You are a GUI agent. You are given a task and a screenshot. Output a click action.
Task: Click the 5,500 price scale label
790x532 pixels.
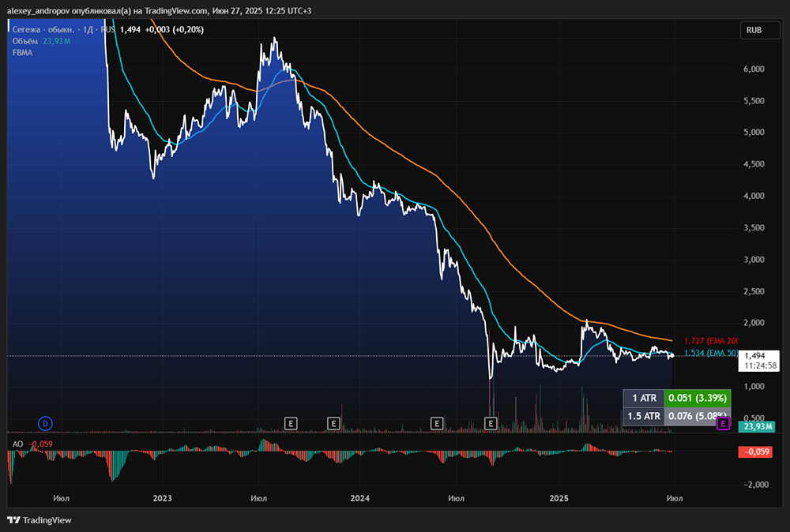[754, 101]
